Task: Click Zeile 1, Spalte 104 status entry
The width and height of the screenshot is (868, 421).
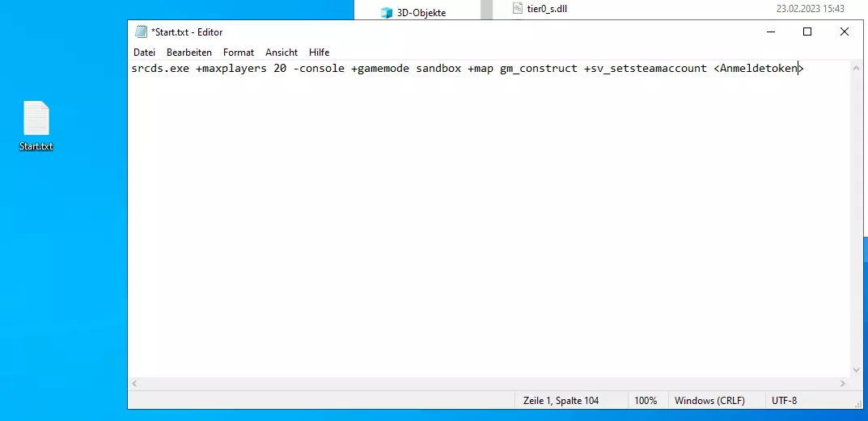Action: pos(561,401)
